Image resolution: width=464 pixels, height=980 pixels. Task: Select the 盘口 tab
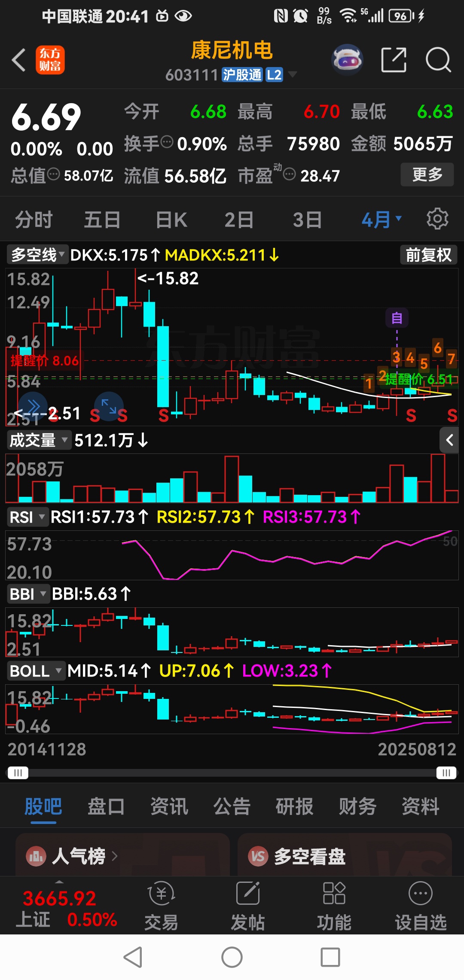click(x=106, y=806)
